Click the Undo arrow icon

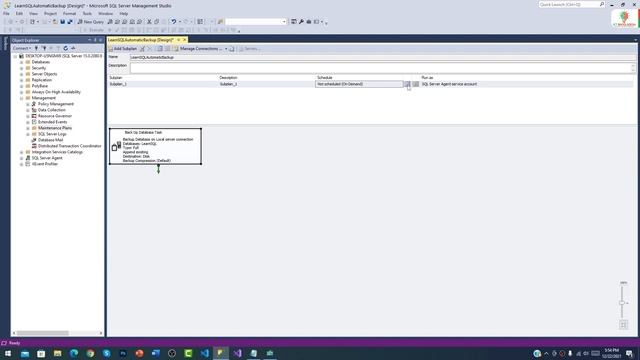coord(174,22)
